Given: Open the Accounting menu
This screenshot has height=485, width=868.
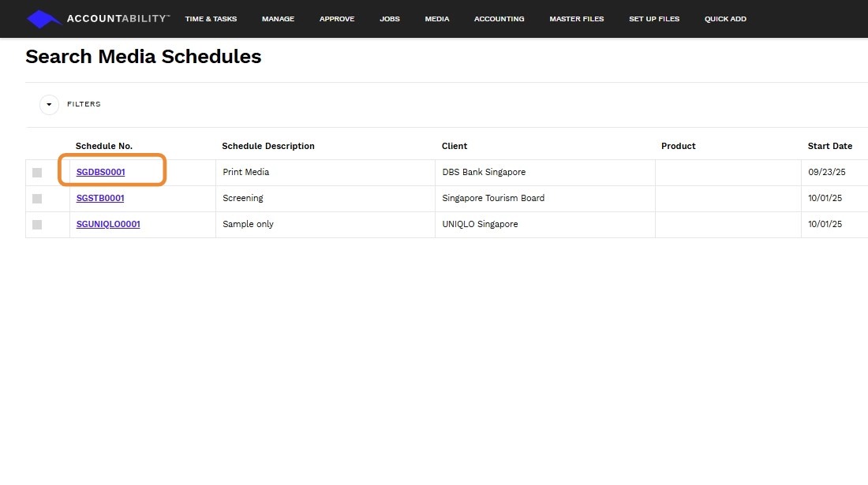Looking at the screenshot, I should click(x=499, y=19).
